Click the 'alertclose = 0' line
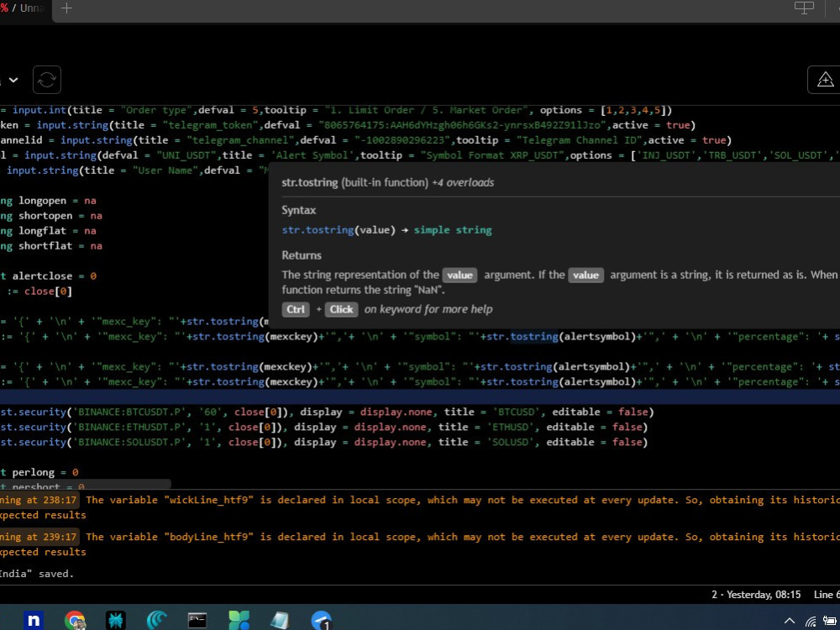 48,276
